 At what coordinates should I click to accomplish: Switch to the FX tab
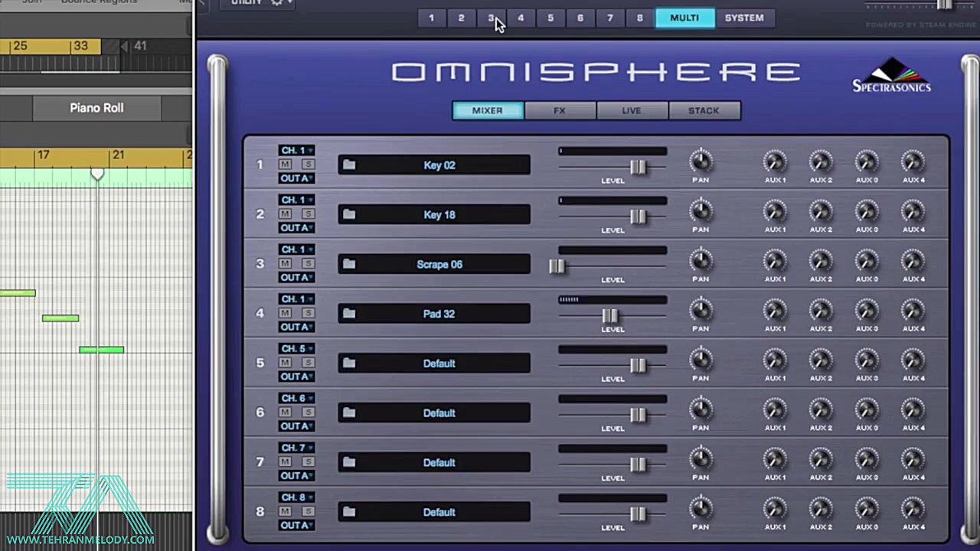pyautogui.click(x=560, y=111)
